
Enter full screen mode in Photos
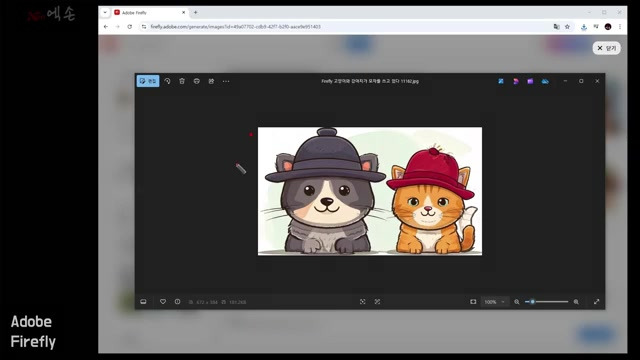pos(596,302)
